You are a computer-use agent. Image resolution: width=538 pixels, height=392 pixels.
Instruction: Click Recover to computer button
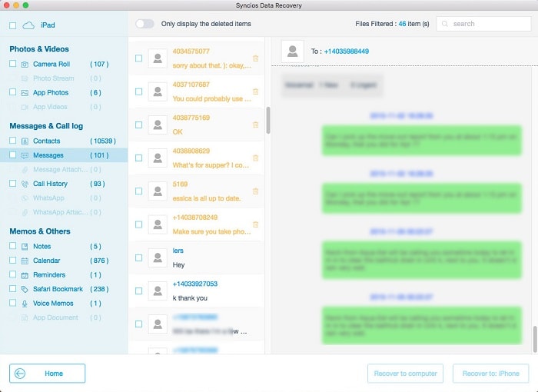[405, 373]
